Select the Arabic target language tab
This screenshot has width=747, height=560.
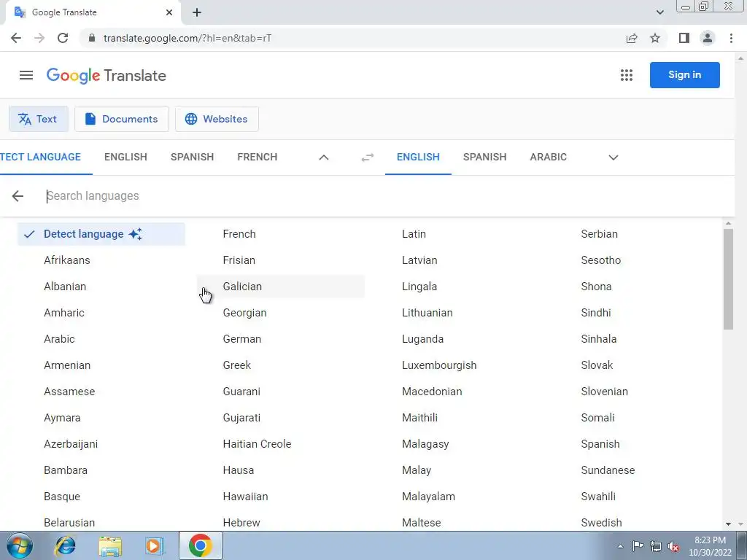tap(549, 157)
